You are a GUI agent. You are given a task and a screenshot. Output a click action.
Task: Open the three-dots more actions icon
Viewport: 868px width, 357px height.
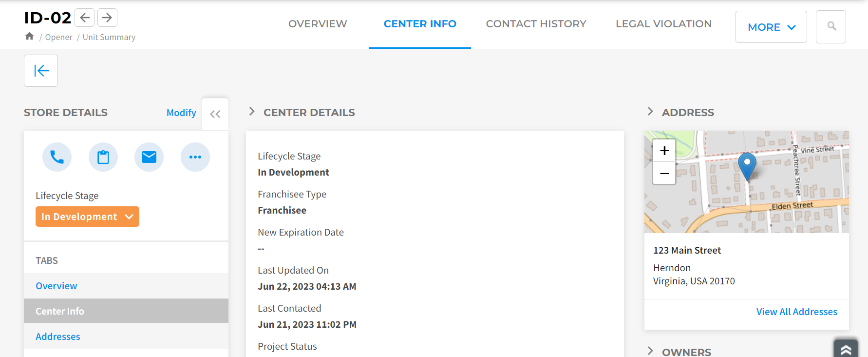coord(195,157)
